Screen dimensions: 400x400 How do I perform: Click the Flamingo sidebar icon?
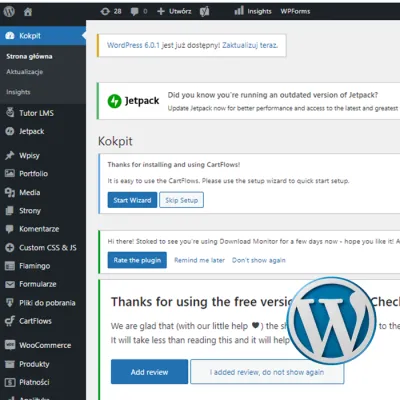tap(10, 266)
